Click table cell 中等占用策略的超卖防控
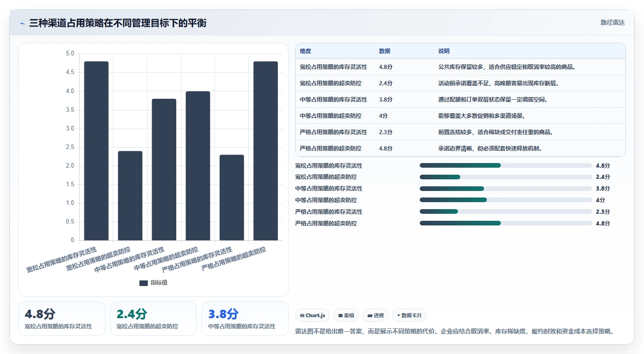 pos(331,116)
